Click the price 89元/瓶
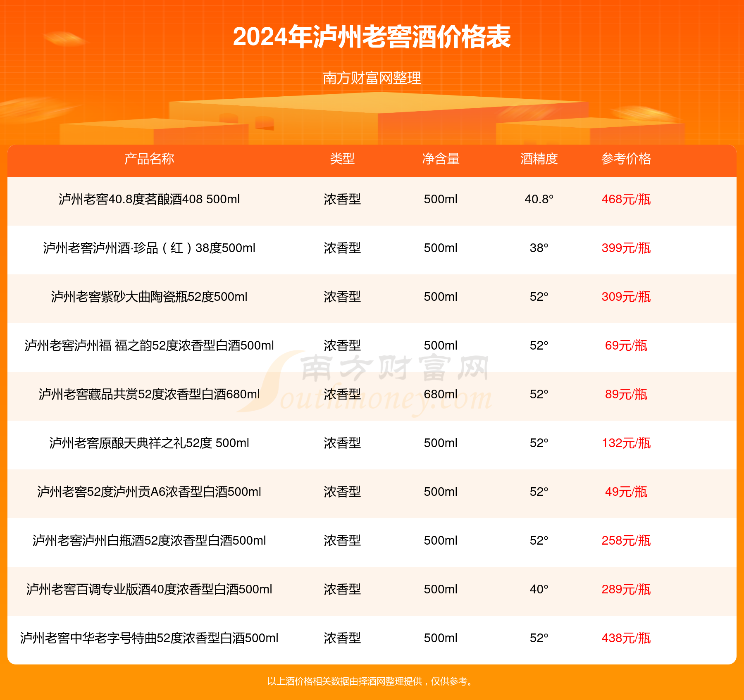 pos(626,394)
